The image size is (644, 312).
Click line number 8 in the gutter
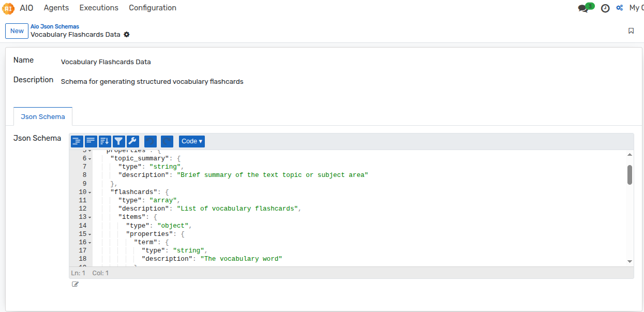pyautogui.click(x=84, y=175)
